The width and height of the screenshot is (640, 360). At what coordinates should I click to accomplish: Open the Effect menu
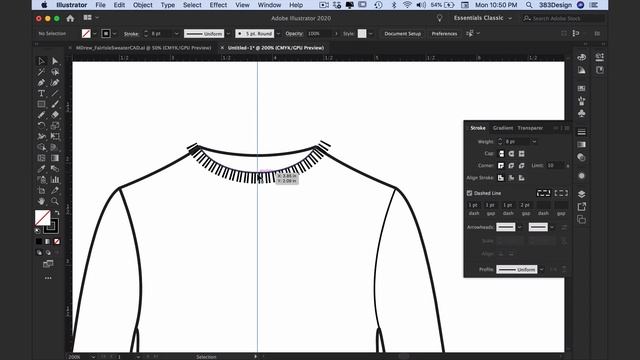[x=218, y=5]
